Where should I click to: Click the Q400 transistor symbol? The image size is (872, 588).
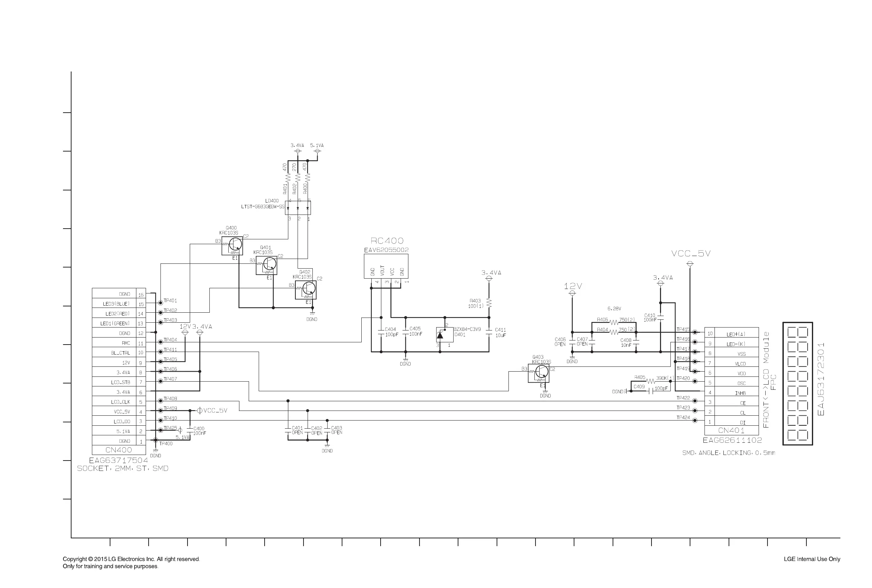pos(235,245)
